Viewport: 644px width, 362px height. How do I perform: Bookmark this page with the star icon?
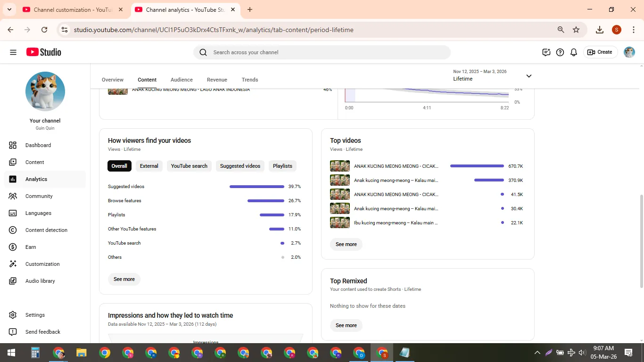[576, 30]
